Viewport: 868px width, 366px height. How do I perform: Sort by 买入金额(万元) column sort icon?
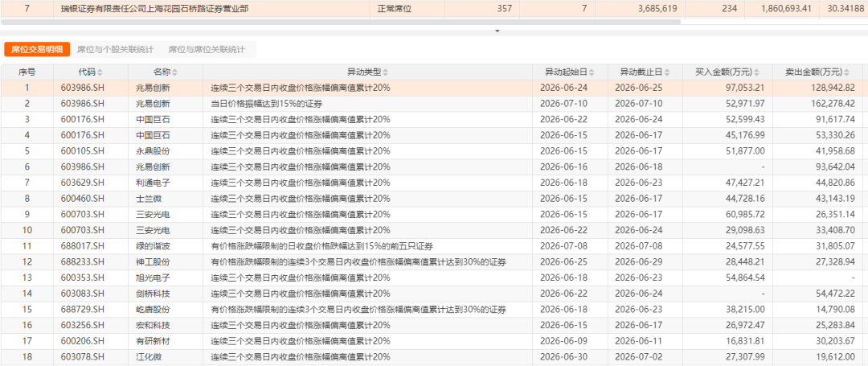point(756,72)
